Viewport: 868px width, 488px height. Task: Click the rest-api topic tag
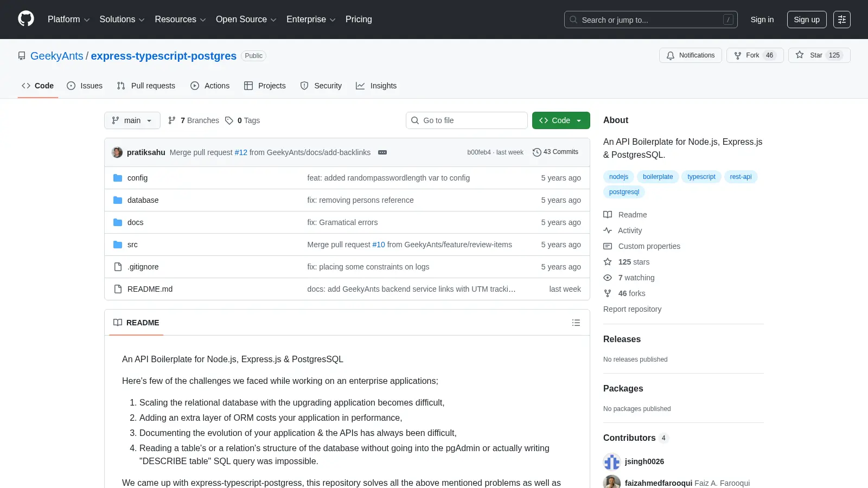pyautogui.click(x=741, y=177)
